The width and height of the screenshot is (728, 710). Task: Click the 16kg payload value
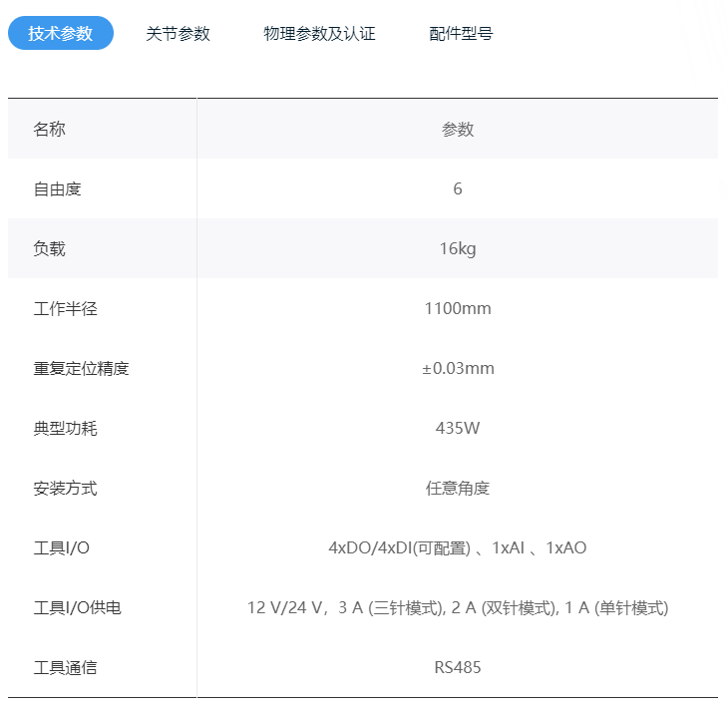pyautogui.click(x=458, y=249)
